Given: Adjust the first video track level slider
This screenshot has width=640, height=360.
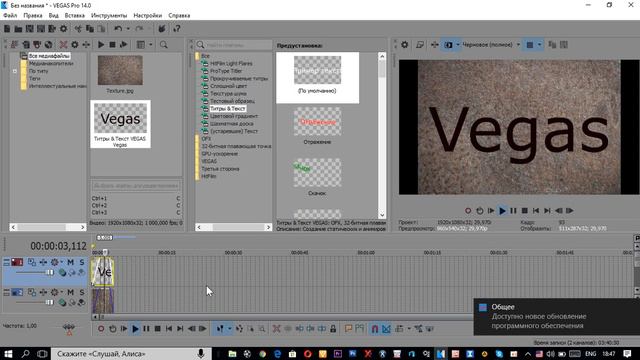Looking at the screenshot, I should coord(50,272).
